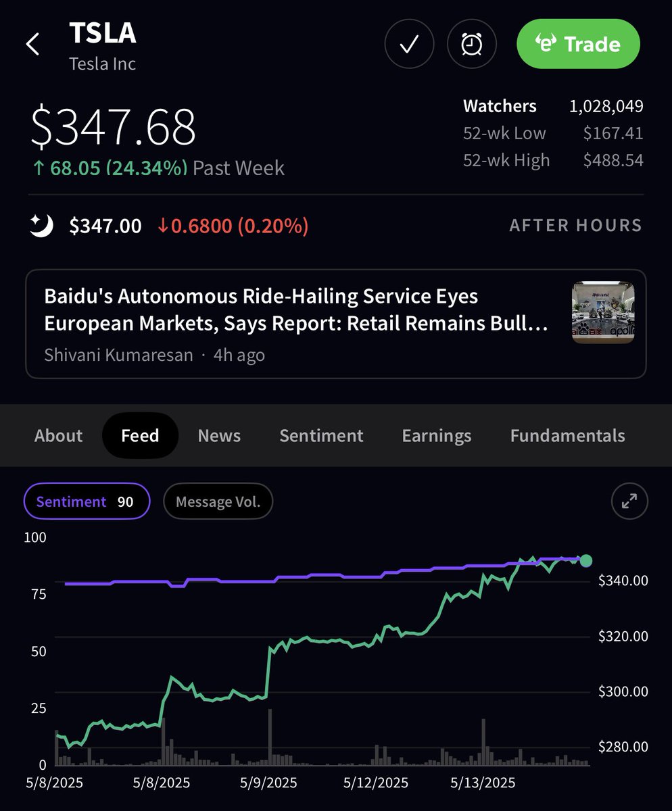Go back using the left chevron

pos(32,44)
